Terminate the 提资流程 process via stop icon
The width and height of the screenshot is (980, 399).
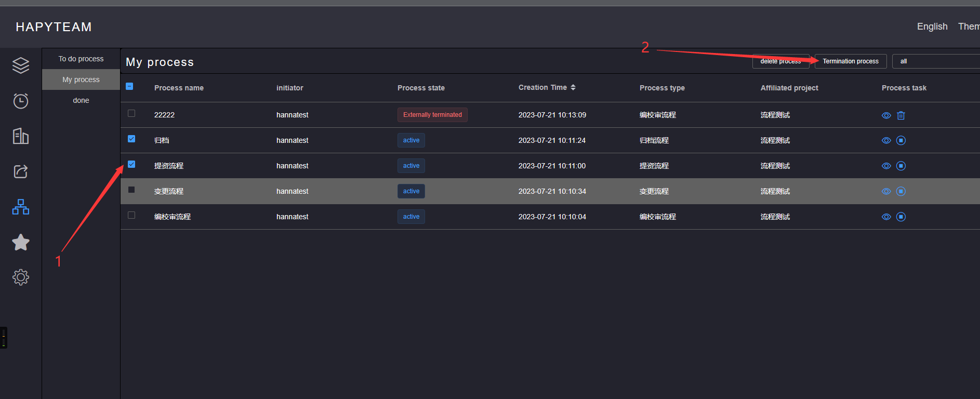click(x=901, y=166)
